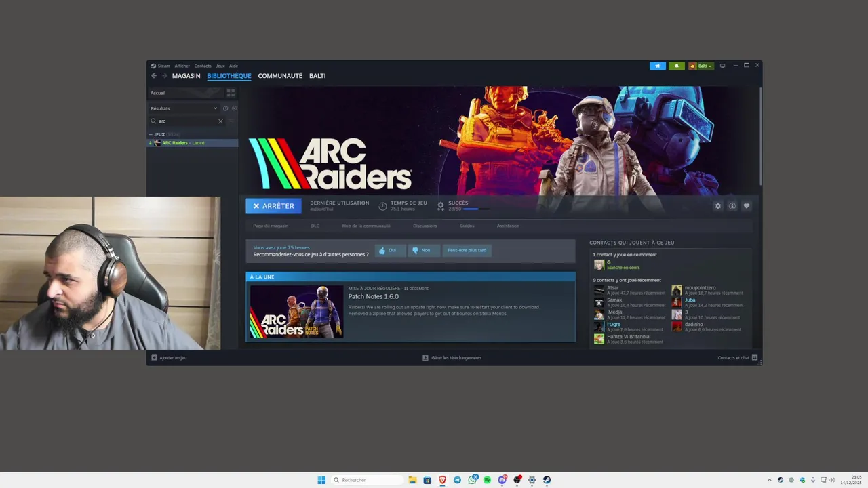Select the BIBLIOTHÈQUE section

pyautogui.click(x=229, y=76)
